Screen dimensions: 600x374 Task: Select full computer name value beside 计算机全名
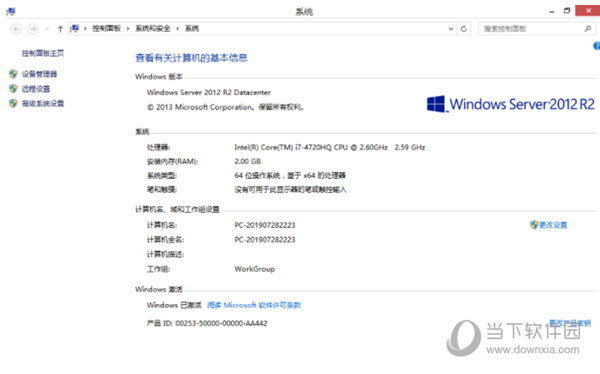tap(265, 240)
